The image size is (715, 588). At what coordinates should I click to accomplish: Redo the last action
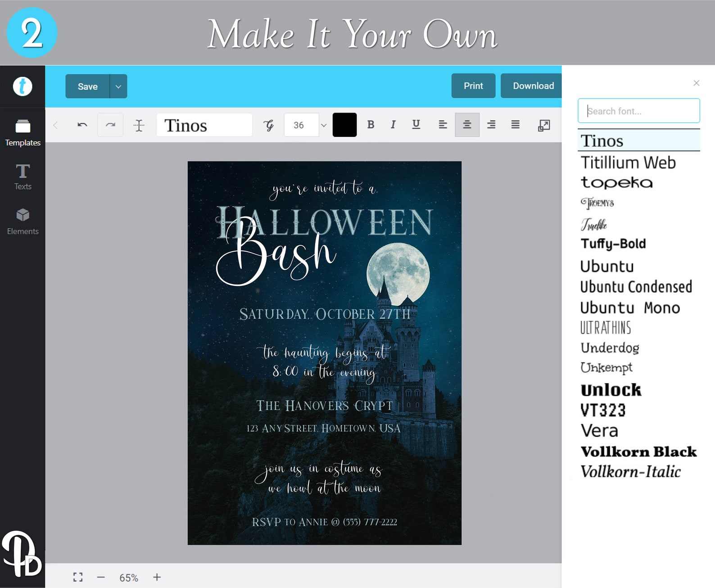(x=110, y=125)
